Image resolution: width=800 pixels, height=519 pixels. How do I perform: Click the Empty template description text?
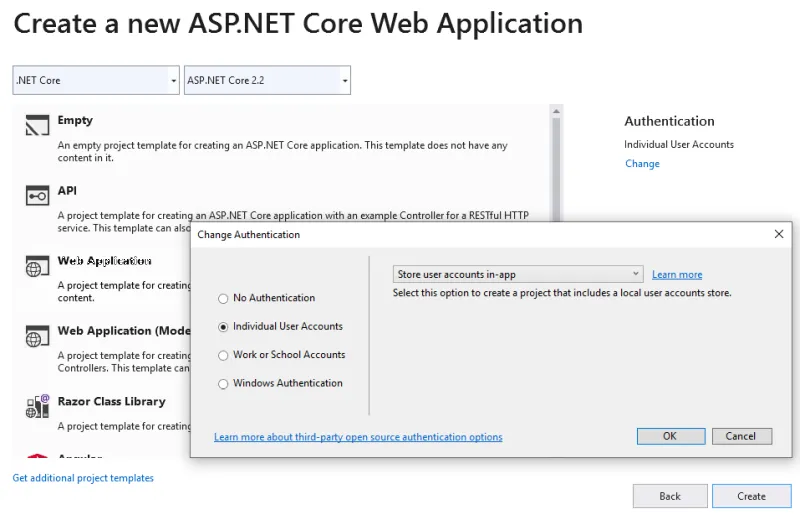click(x=282, y=152)
